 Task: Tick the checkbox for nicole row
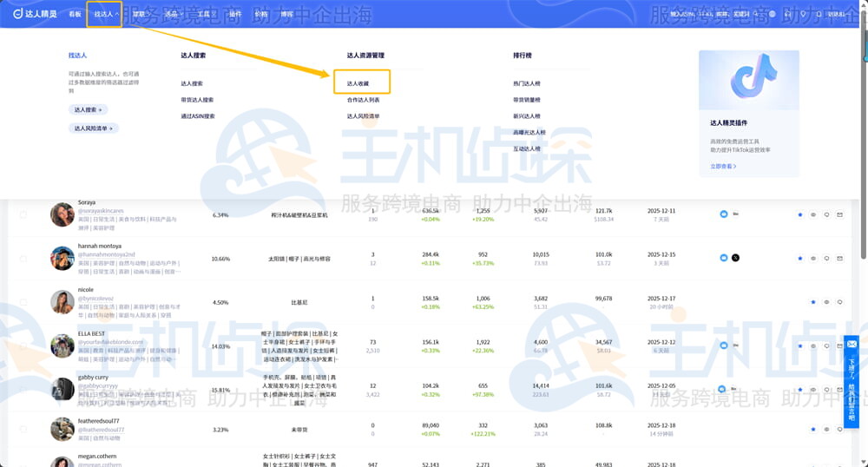[x=23, y=302]
